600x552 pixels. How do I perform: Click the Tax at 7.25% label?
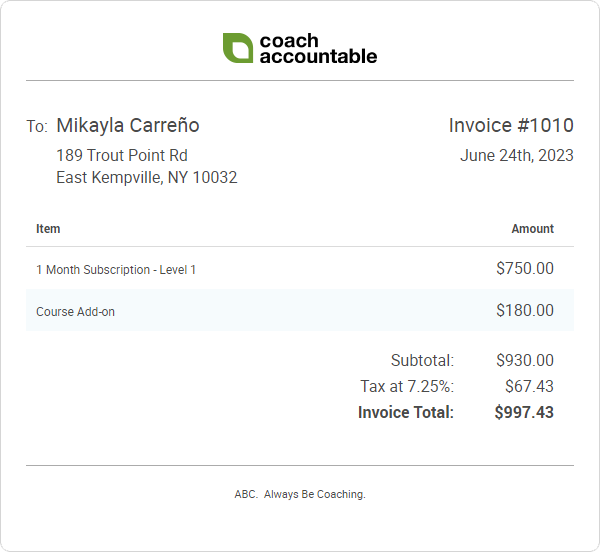click(x=406, y=386)
